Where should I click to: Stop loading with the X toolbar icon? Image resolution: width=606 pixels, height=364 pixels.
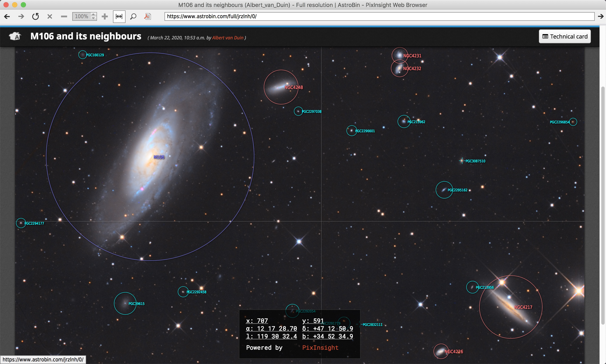pos(50,16)
